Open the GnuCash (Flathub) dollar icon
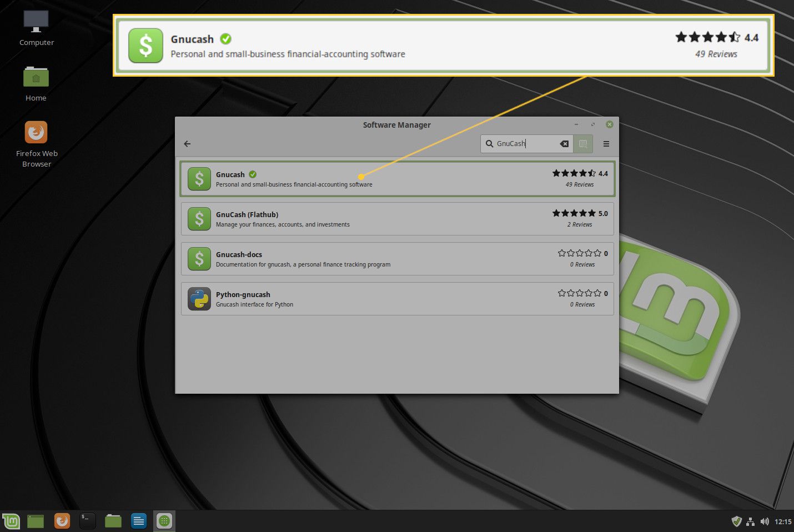Viewport: 794px width, 532px height. pos(199,219)
